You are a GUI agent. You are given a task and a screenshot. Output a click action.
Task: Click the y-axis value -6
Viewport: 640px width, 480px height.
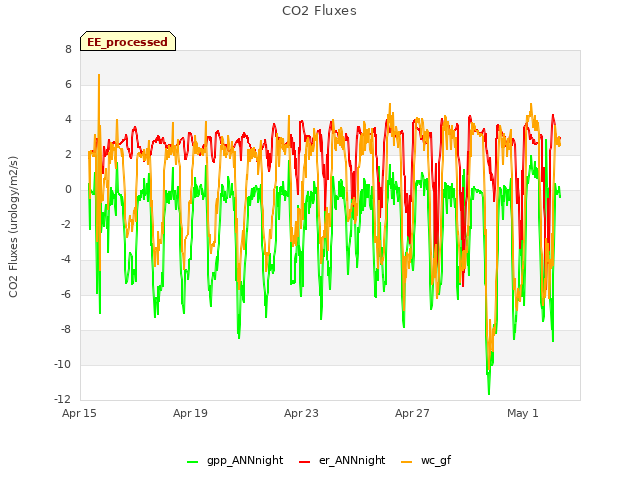point(66,295)
